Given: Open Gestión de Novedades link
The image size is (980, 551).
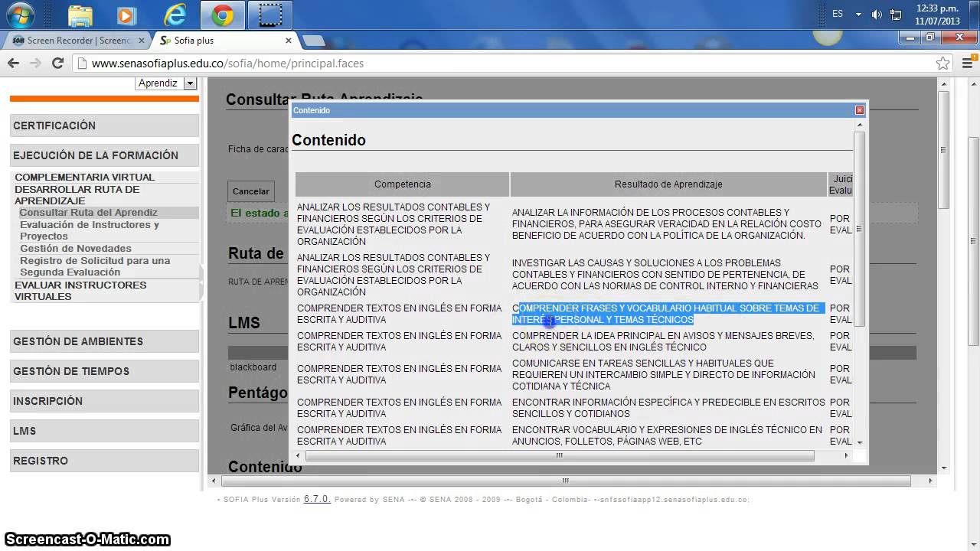Looking at the screenshot, I should [76, 249].
